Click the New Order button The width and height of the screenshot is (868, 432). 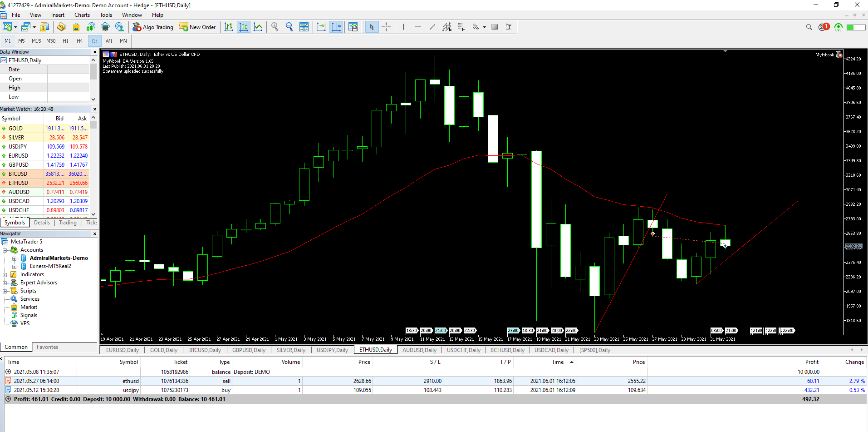(x=197, y=27)
